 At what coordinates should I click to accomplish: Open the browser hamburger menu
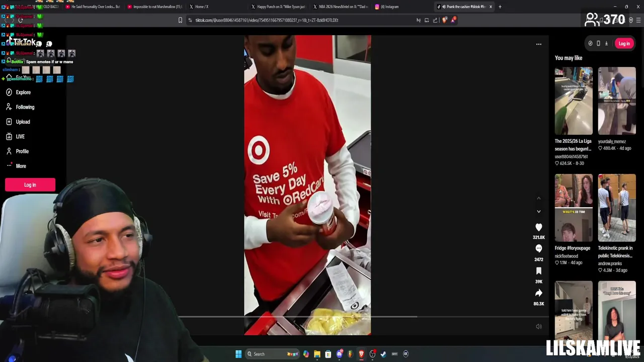pos(638,20)
